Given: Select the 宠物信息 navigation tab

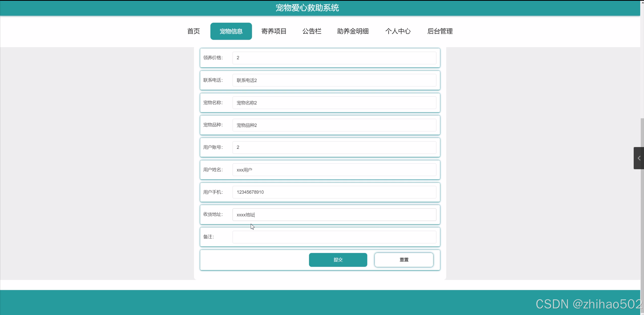Looking at the screenshot, I should [x=231, y=31].
